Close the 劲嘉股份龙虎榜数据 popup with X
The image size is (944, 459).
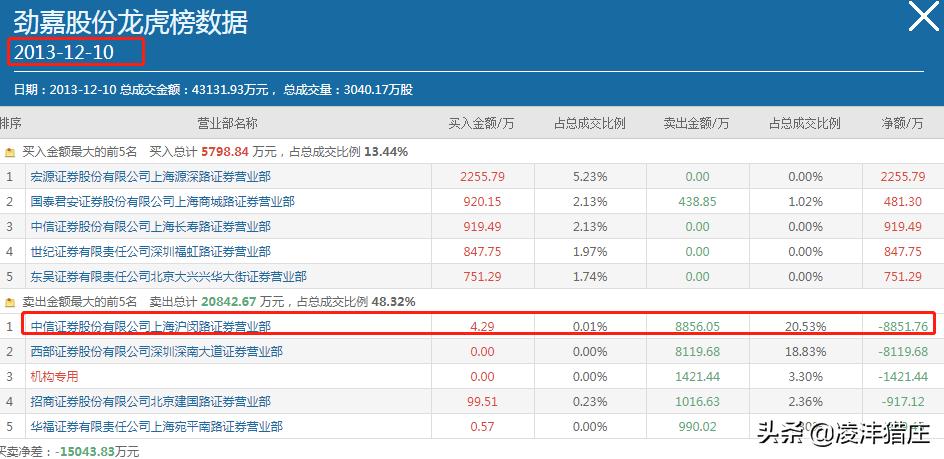[x=924, y=17]
